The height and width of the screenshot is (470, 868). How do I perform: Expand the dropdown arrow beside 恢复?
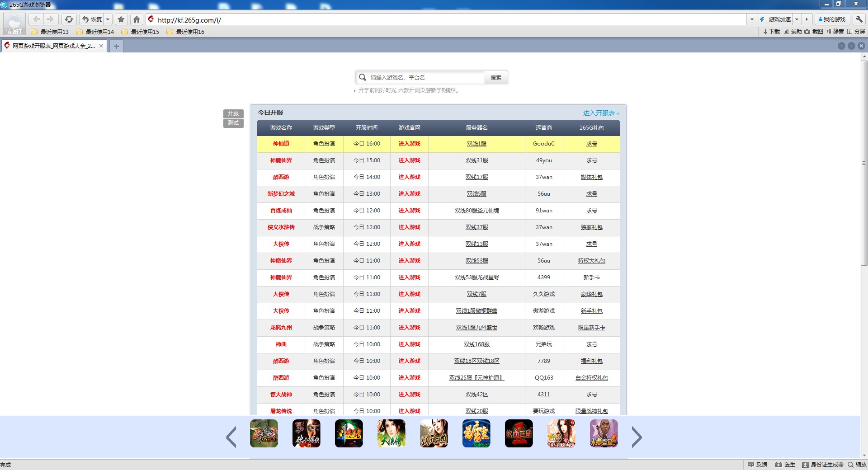[108, 19]
